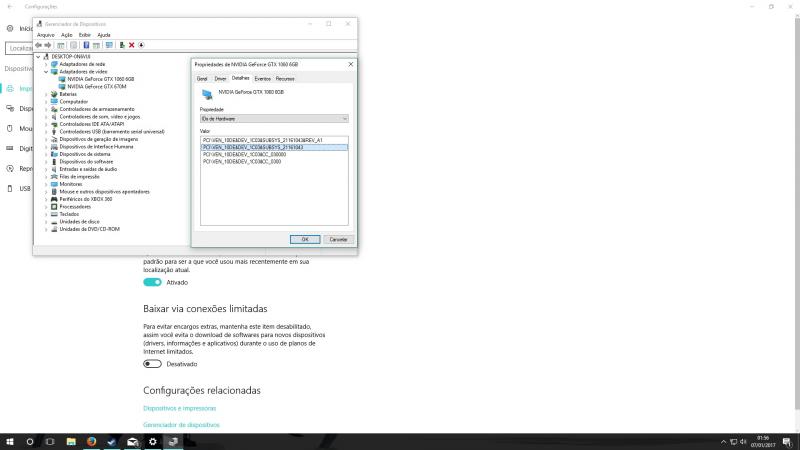Click the volume icon in system tray
This screenshot has height=450, width=800.
743,442
